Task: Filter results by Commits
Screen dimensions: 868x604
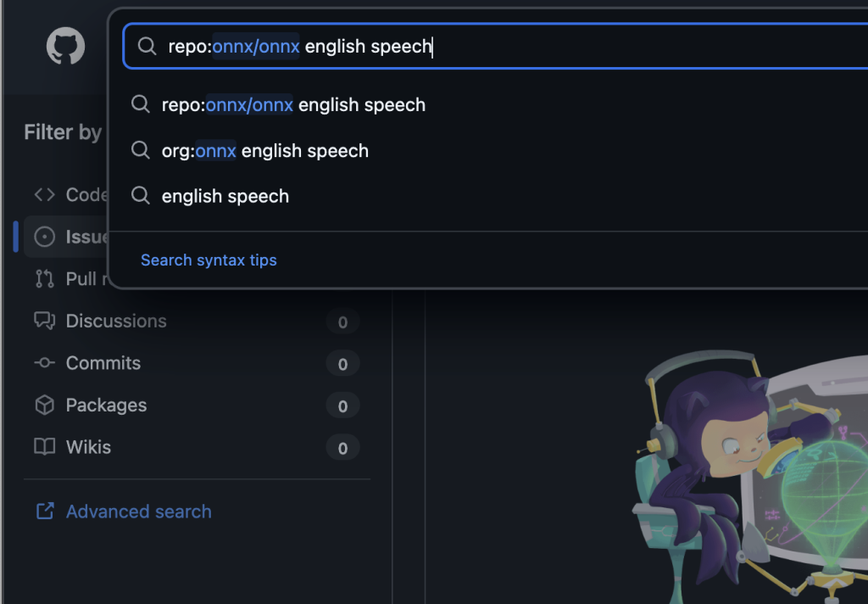Action: [x=103, y=363]
